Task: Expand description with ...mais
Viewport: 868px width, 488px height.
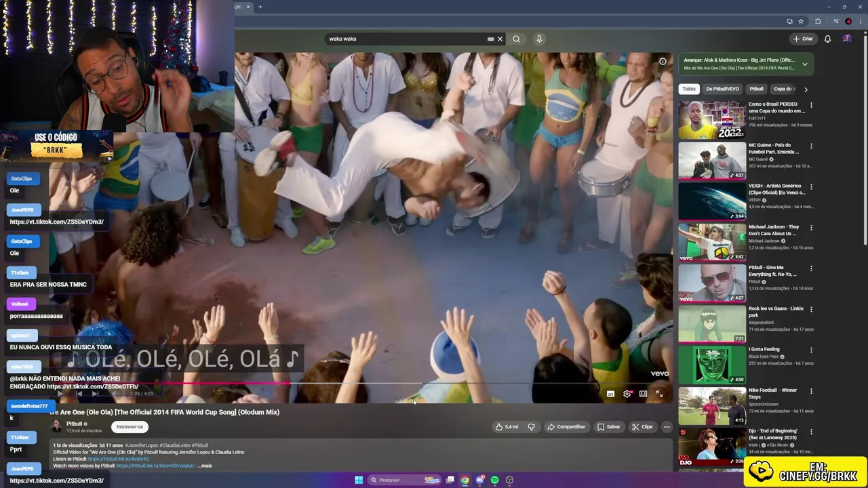Action: (205, 466)
